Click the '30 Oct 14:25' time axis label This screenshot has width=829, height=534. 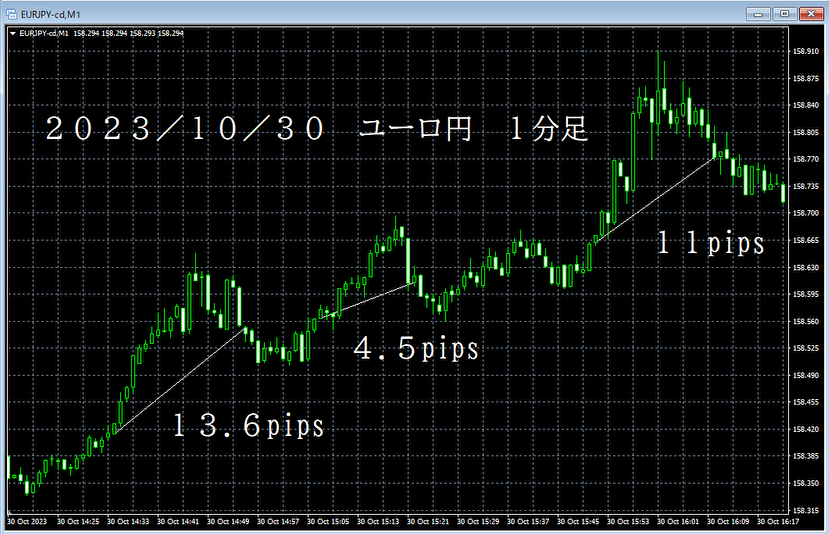pos(78,521)
